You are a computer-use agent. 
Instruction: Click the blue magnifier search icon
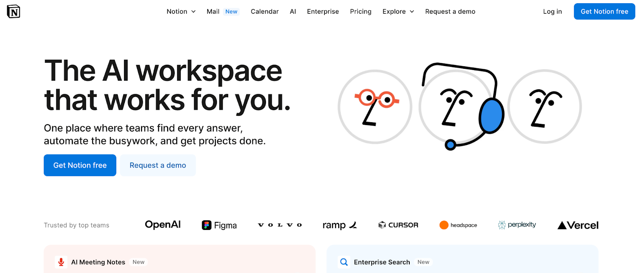[x=344, y=262]
